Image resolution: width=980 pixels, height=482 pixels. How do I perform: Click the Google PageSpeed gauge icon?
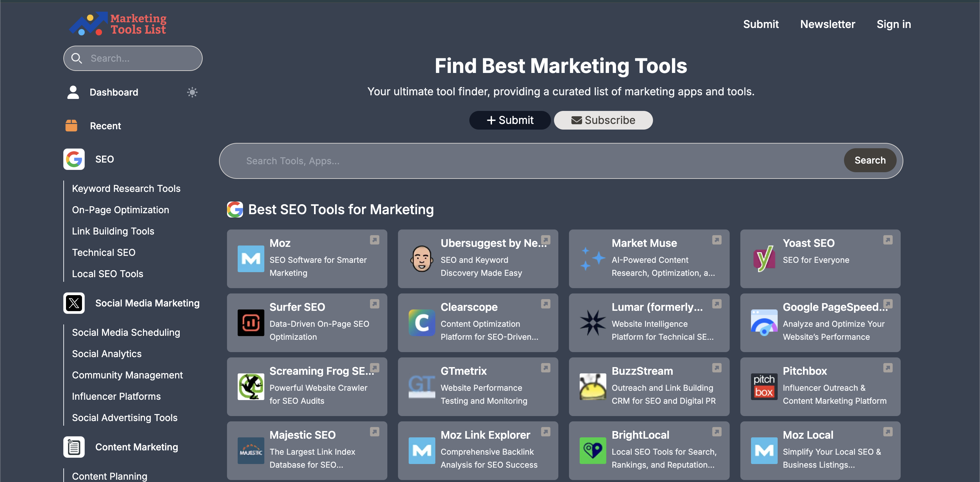(764, 323)
